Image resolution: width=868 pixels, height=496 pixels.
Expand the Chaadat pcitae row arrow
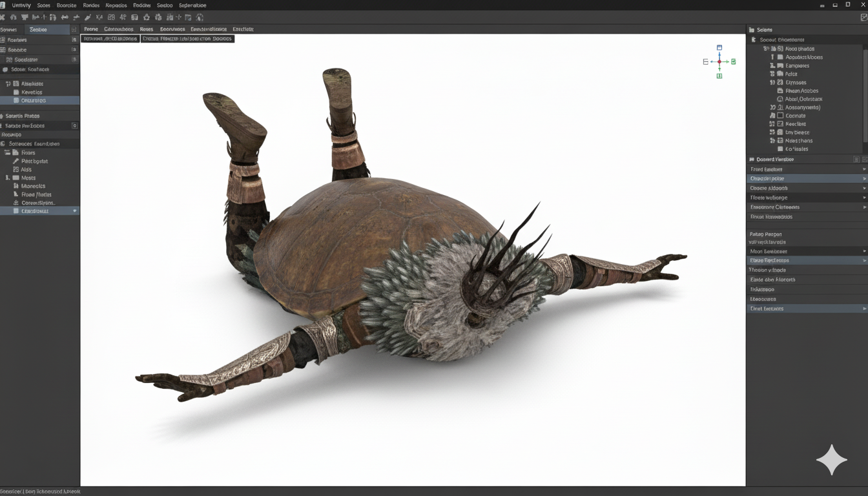864,179
